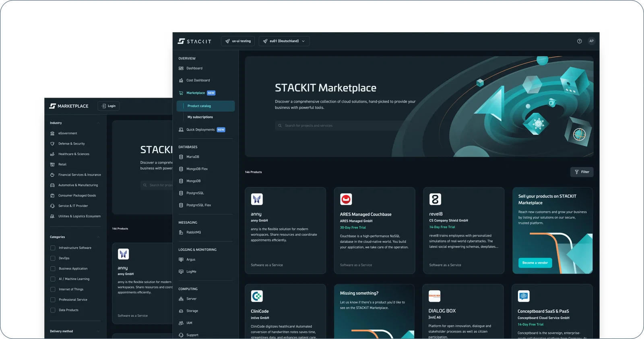Open the ux-ui testing project selector
This screenshot has height=339, width=644.
pyautogui.click(x=238, y=41)
